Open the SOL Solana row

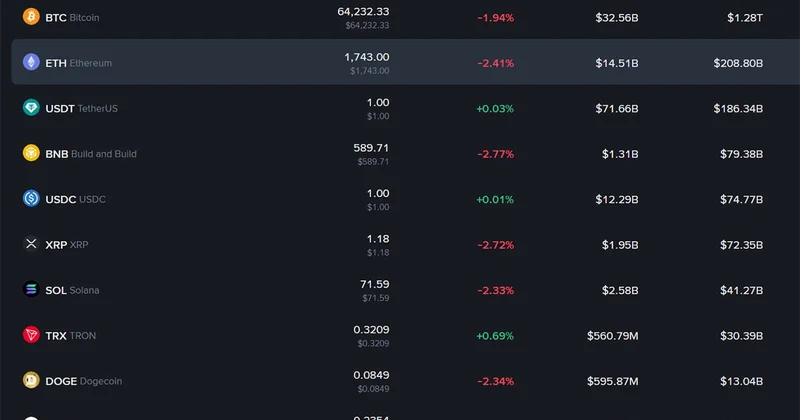[x=406, y=290]
